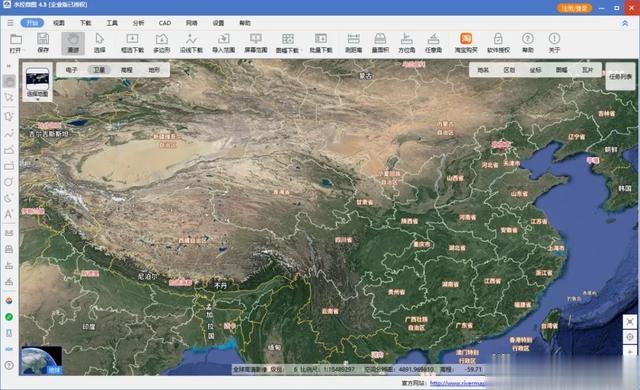The height and width of the screenshot is (390, 640).
Task: Open the 任务列表 task list panel
Action: coord(620,76)
